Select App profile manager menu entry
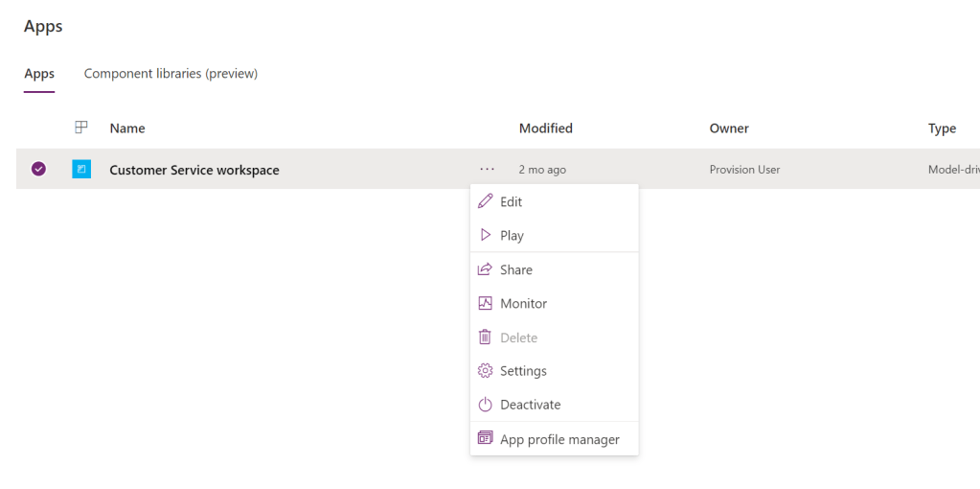The width and height of the screenshot is (980, 489). click(x=559, y=439)
